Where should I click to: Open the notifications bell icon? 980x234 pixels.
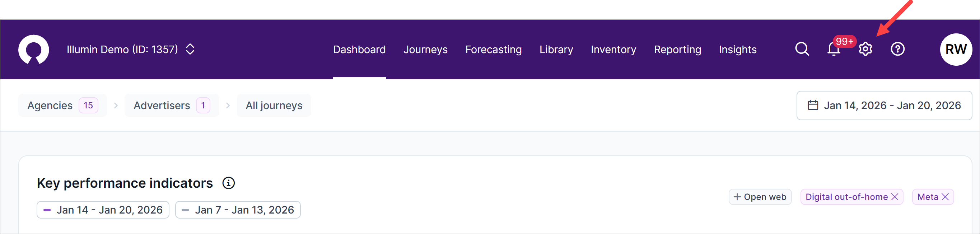coord(834,50)
